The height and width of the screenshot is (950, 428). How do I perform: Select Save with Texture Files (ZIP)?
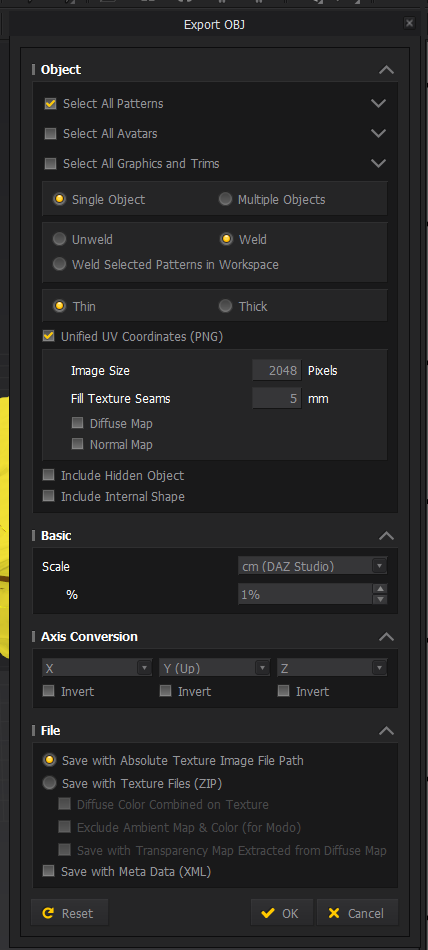[49, 783]
